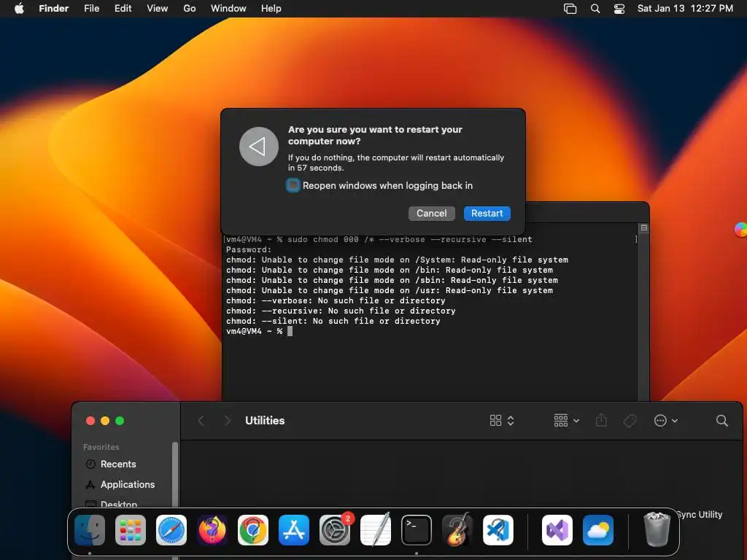Viewport: 747px width, 560px height.
Task: Open Launchpad in the Dock
Action: [131, 530]
